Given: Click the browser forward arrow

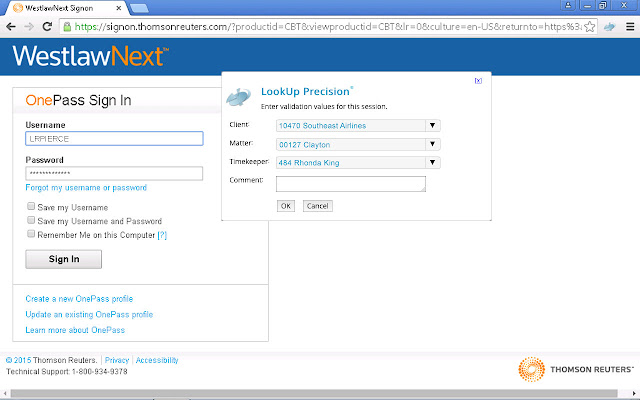Looking at the screenshot, I should click(29, 27).
